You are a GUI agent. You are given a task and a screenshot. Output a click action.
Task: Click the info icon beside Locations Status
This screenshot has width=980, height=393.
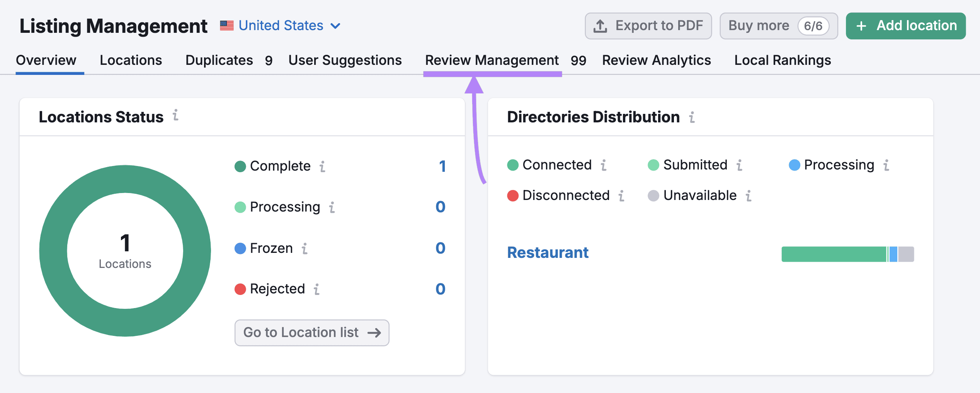click(176, 116)
